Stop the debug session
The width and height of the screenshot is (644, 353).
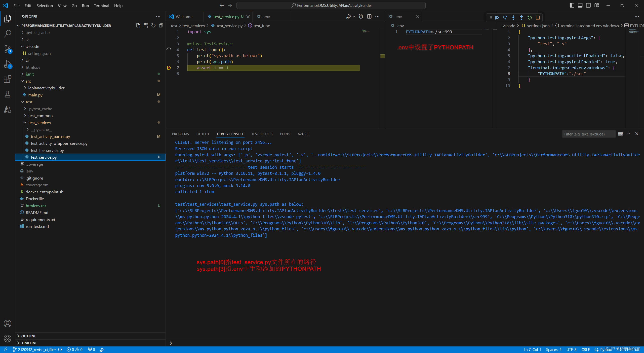point(538,18)
